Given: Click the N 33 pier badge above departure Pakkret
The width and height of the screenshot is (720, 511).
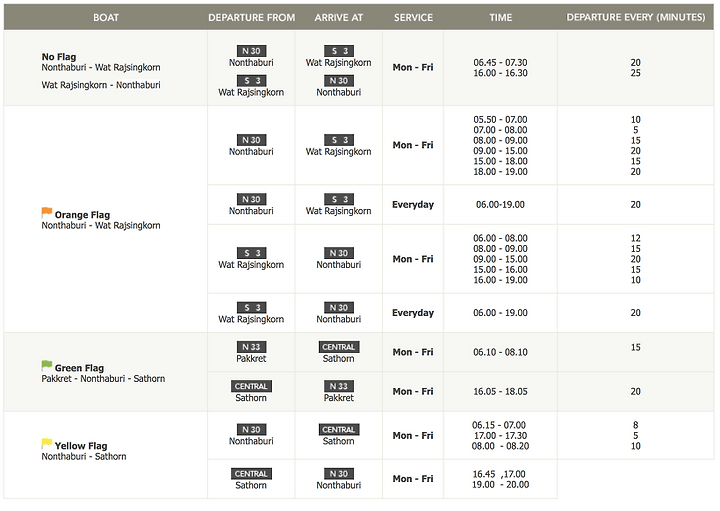Looking at the screenshot, I should [251, 347].
